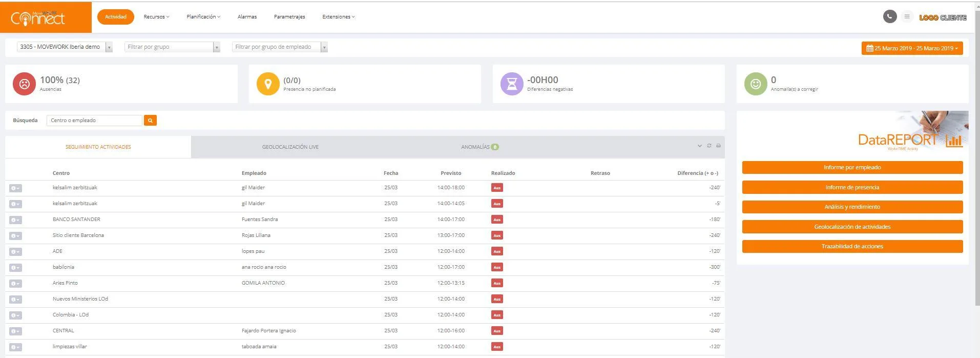Open info dropdown for ADE row
The height and width of the screenshot is (358, 980).
click(x=15, y=252)
